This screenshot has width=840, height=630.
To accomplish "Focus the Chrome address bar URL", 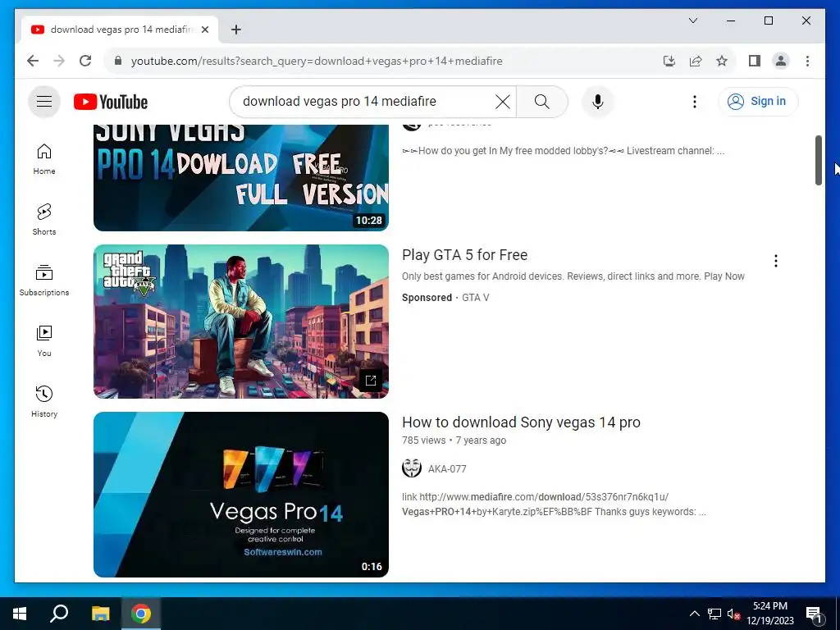I will (317, 61).
